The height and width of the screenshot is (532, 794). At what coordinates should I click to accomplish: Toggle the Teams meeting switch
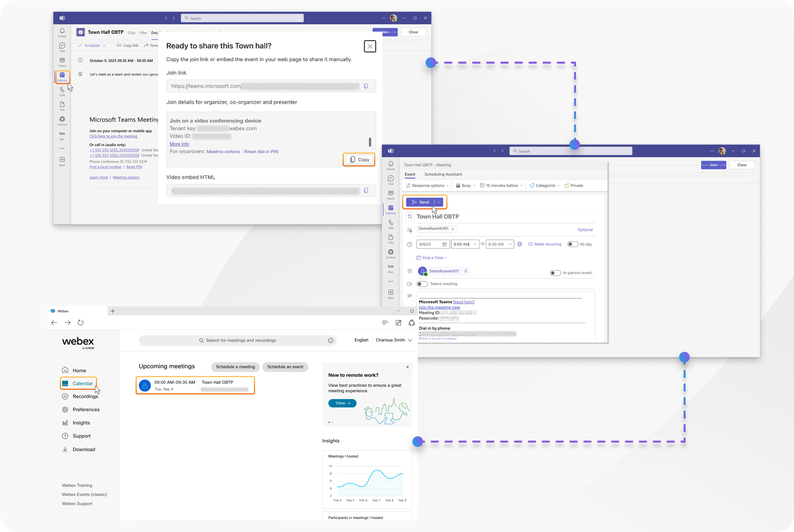[422, 284]
